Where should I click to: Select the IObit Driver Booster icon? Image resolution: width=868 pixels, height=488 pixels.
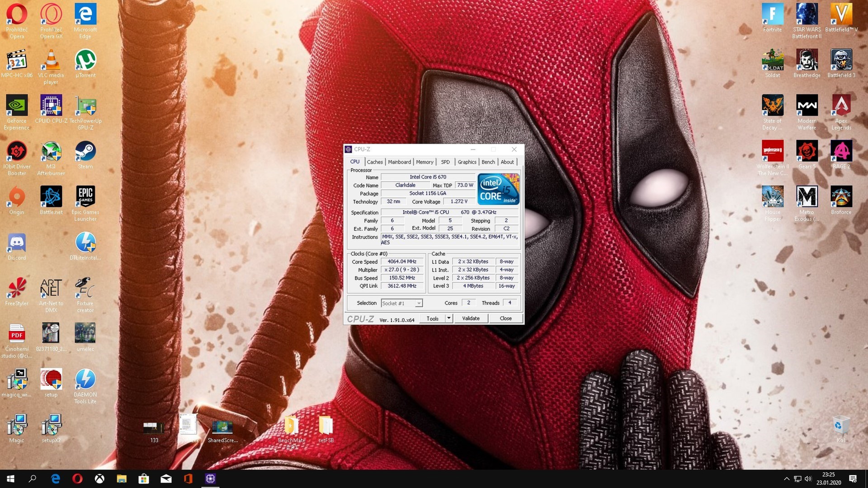[x=17, y=158]
